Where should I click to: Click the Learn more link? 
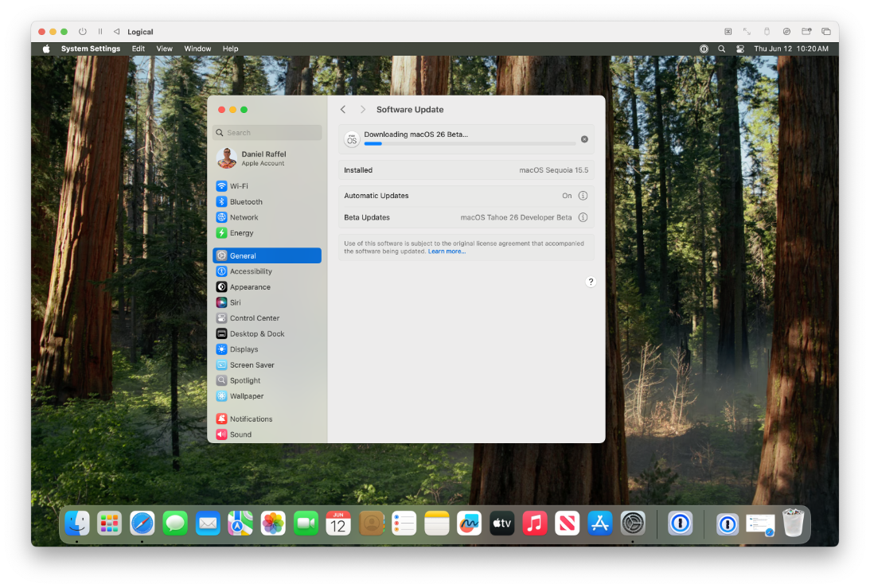(447, 251)
